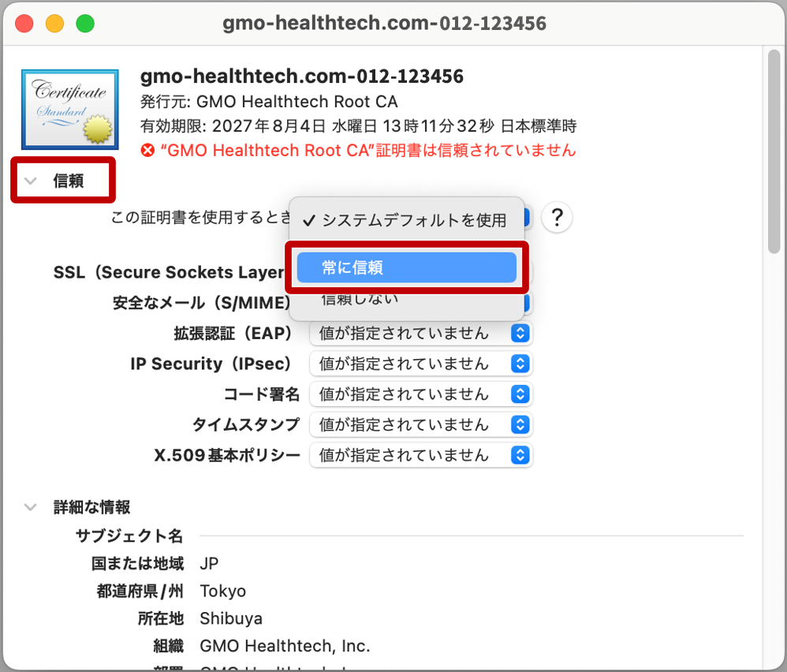Collapse the 信頼 section chevron
This screenshot has width=787, height=672.
31,181
